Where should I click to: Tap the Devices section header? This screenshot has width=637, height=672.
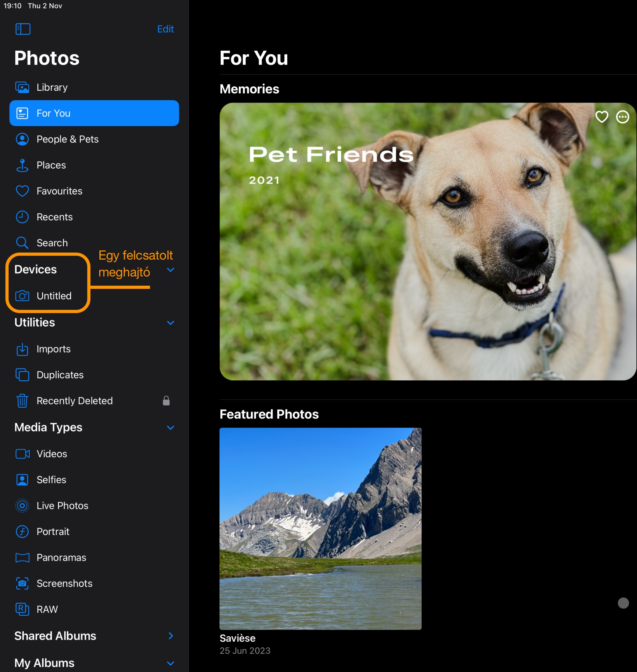[x=36, y=269]
